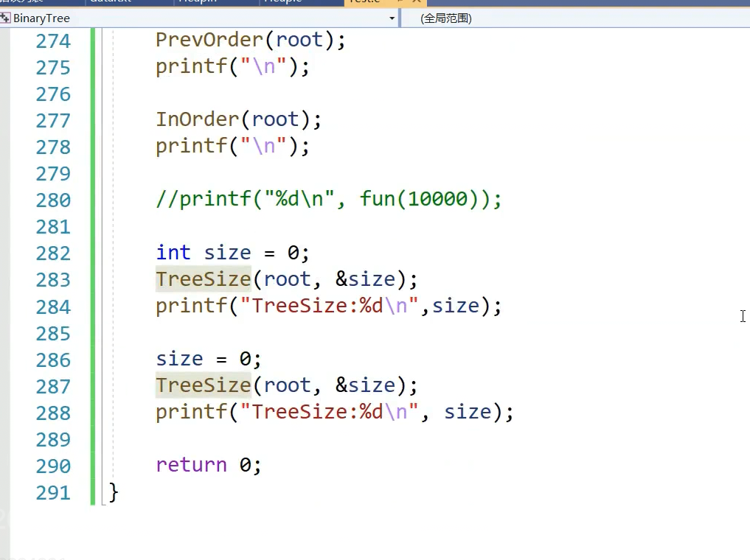Click line number 280

point(53,200)
